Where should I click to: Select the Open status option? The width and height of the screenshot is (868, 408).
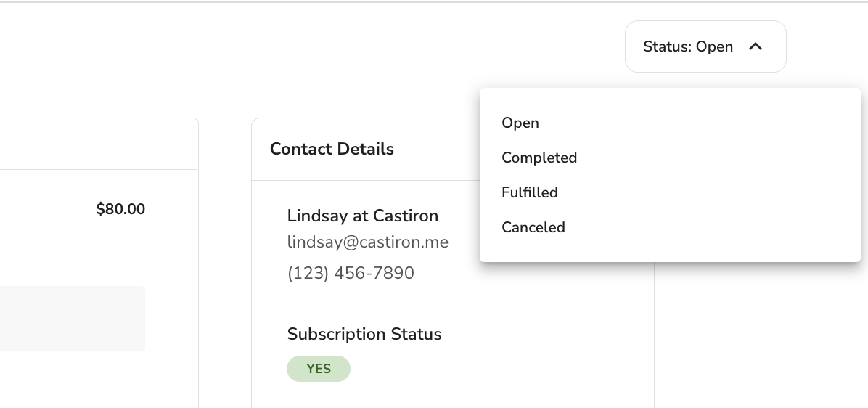[x=520, y=123]
